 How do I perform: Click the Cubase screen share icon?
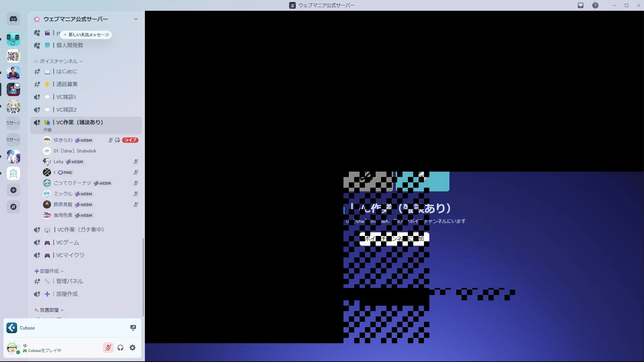coord(133,328)
